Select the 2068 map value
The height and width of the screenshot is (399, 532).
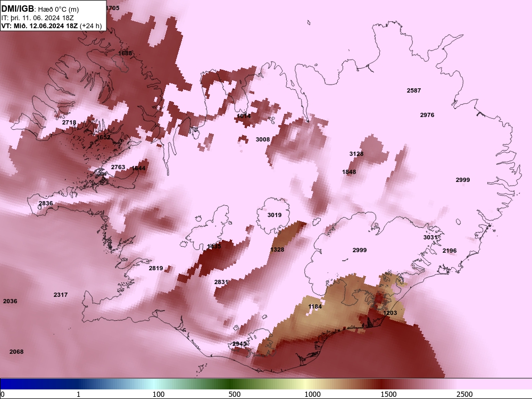click(x=16, y=352)
